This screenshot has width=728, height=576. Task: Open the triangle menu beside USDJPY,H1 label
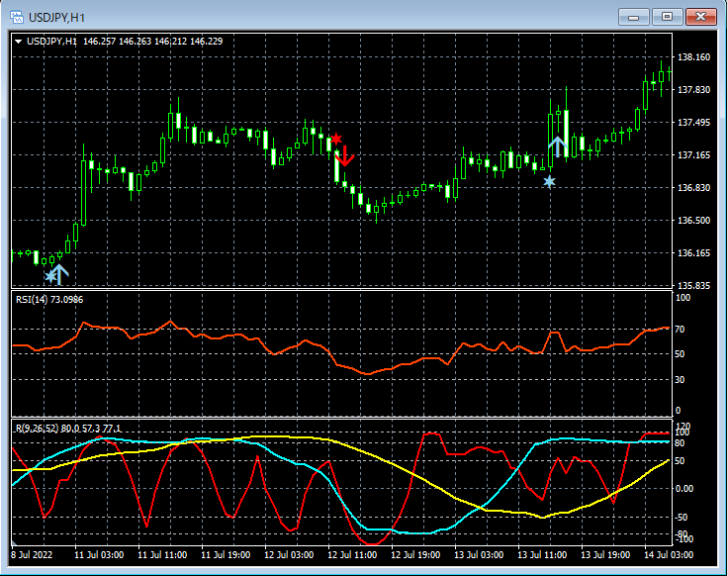coord(18,42)
